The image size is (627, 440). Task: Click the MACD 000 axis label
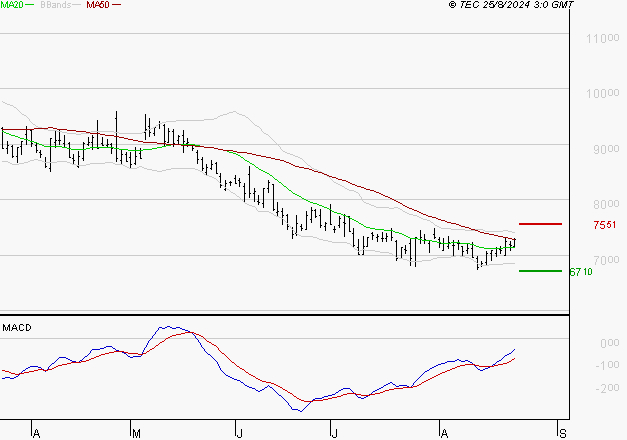[x=609, y=343]
